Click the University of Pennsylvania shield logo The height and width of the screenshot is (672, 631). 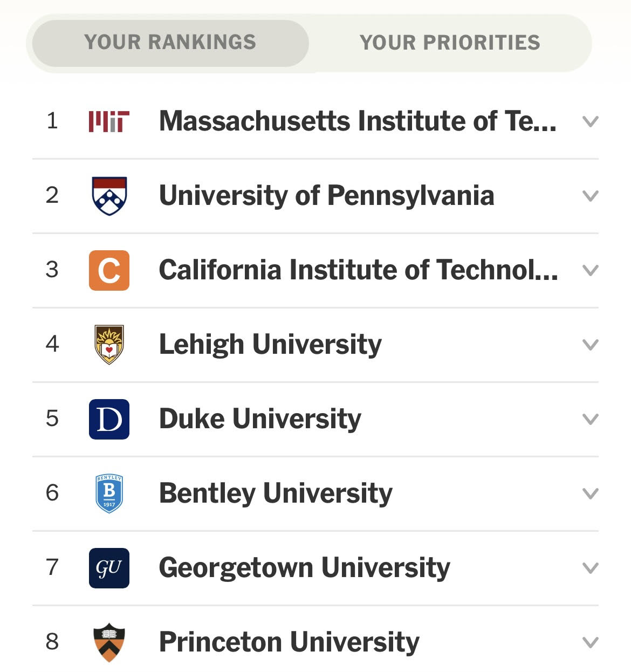pos(109,196)
